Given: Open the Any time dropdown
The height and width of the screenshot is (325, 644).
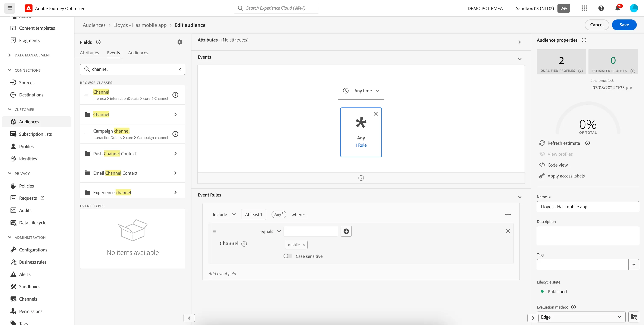Looking at the screenshot, I should [x=361, y=91].
